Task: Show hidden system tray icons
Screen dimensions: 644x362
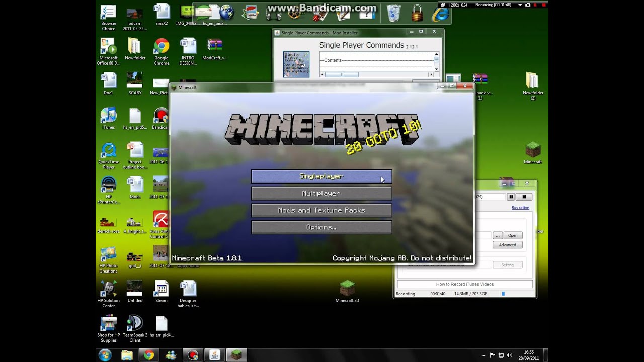Action: point(484,355)
